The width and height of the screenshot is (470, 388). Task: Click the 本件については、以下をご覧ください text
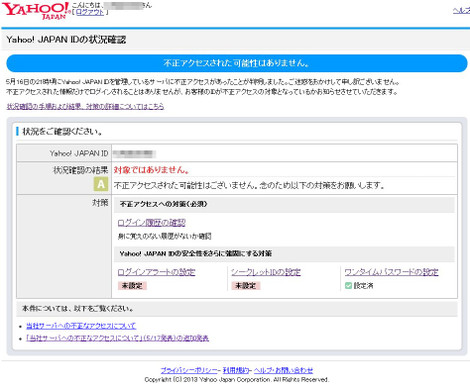pos(78,309)
